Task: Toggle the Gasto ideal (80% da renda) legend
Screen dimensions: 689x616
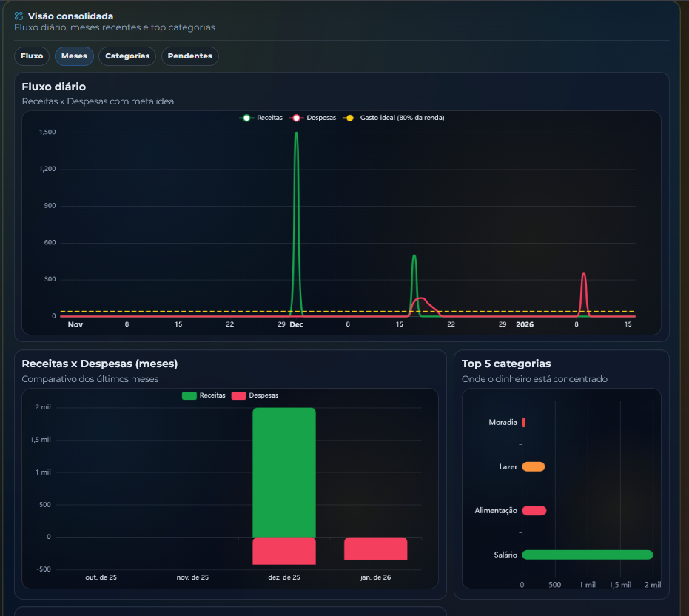Action: (x=394, y=118)
